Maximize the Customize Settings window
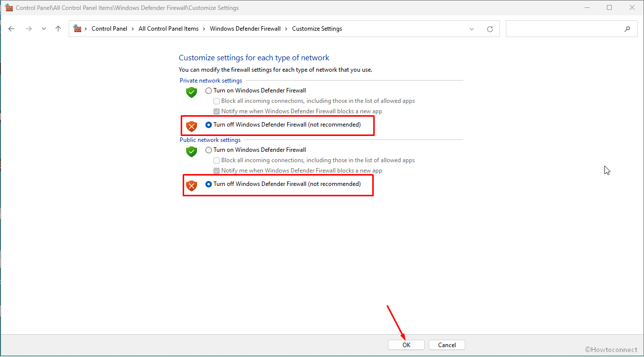Image resolution: width=644 pixels, height=357 pixels. coord(609,7)
